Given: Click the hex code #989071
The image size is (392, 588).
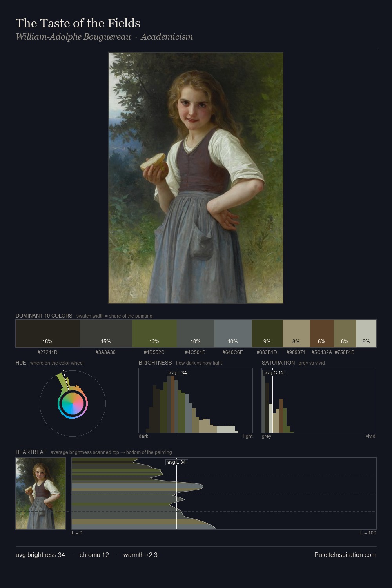Looking at the screenshot, I should [x=296, y=352].
